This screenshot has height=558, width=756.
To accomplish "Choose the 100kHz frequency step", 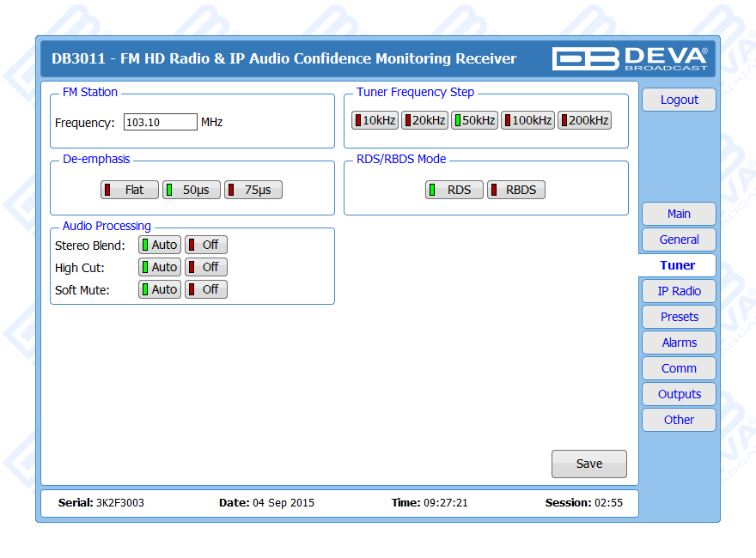I will (527, 120).
